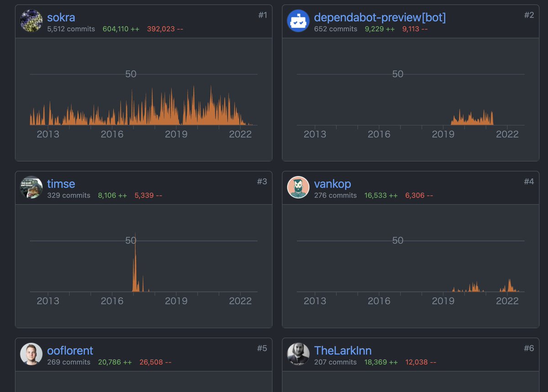Click the 50 gridline label on vankop's chart
548x392 pixels.
[398, 240]
